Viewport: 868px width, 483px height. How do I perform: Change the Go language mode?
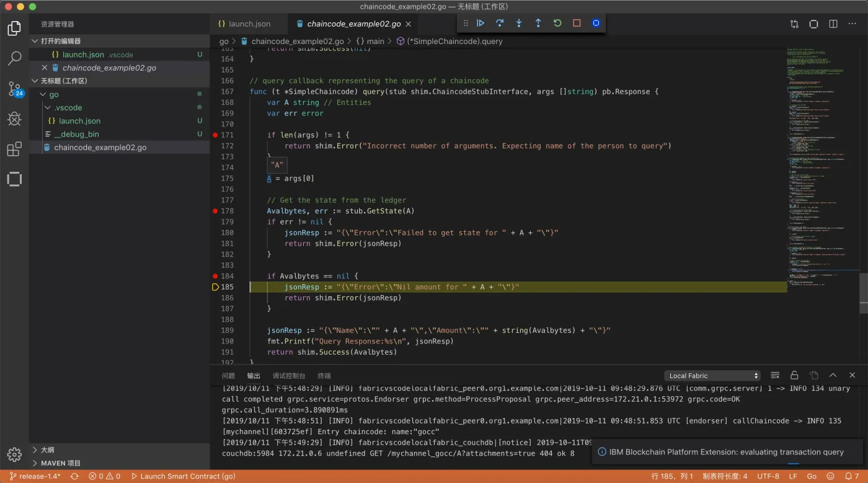pyautogui.click(x=812, y=476)
